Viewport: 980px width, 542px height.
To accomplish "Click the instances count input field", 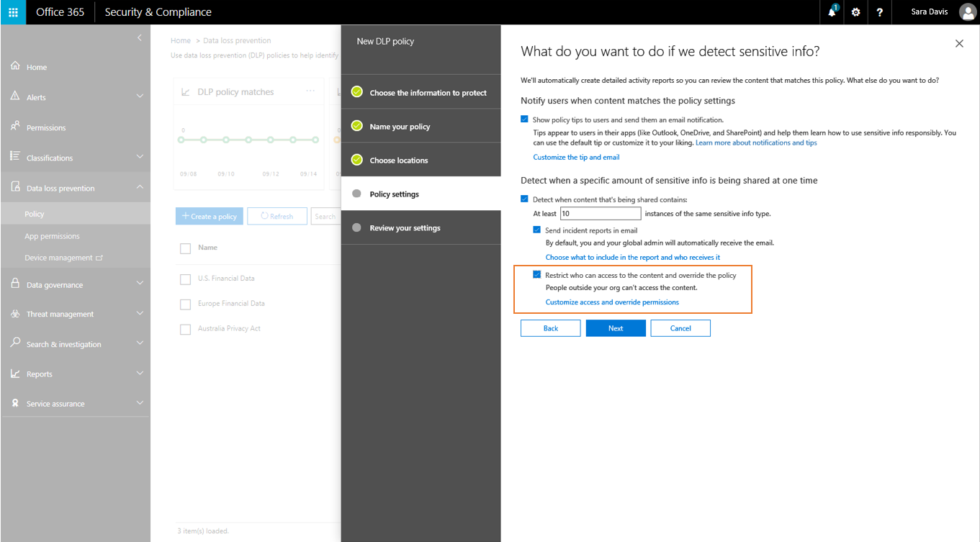I will click(x=600, y=213).
